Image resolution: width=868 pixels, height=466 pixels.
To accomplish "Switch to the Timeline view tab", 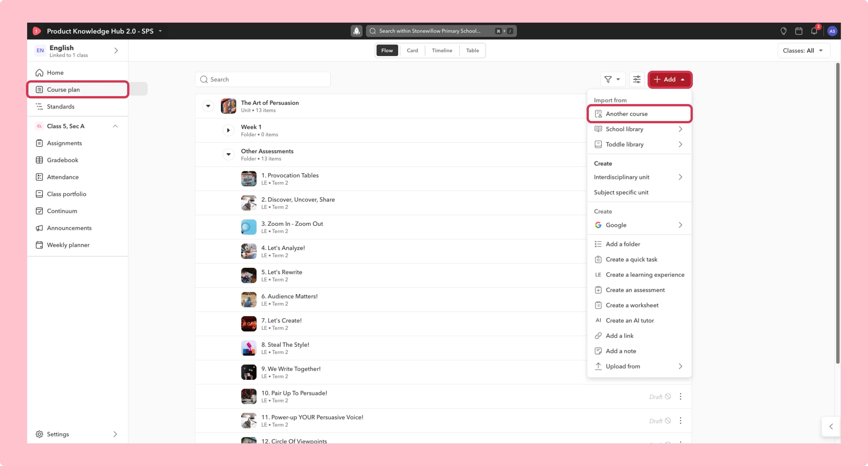I will [442, 51].
